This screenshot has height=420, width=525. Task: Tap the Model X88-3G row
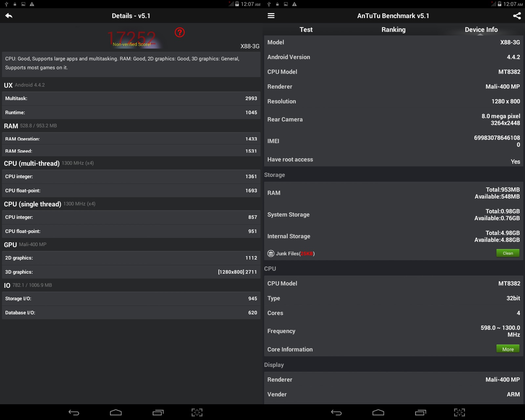393,42
